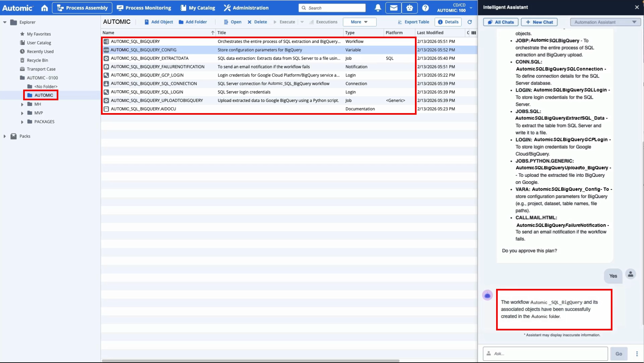This screenshot has height=363, width=644.
Task: Click the assistant options kebab menu
Action: pos(637,354)
